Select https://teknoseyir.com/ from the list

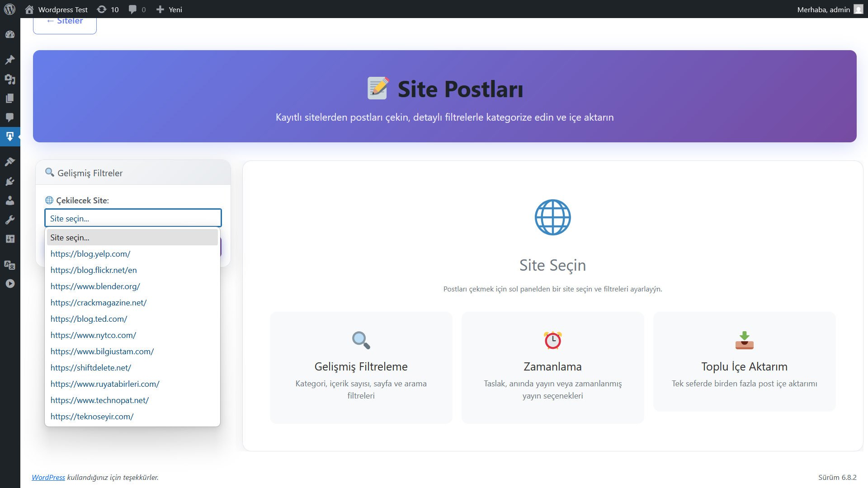(x=132, y=416)
